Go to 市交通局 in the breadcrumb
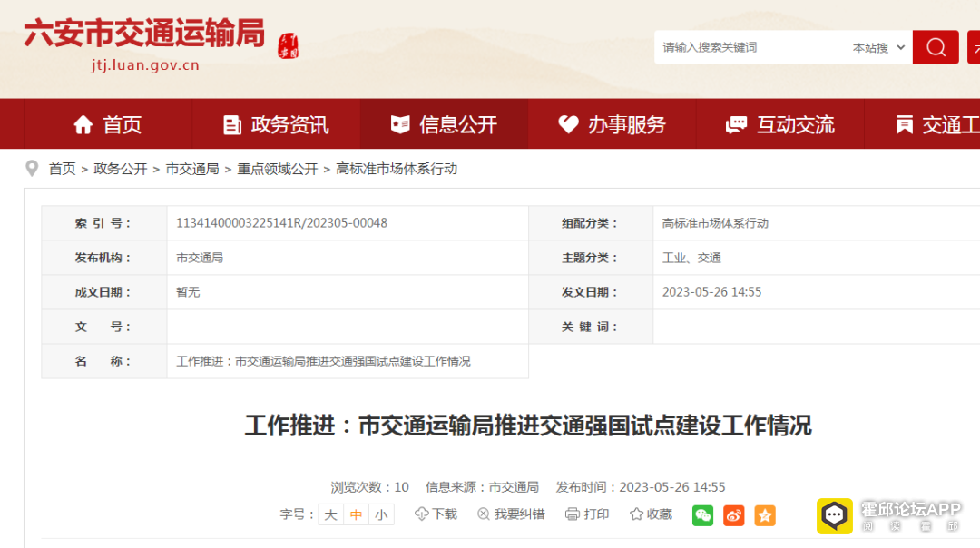Viewport: 980px width, 548px height. (191, 169)
